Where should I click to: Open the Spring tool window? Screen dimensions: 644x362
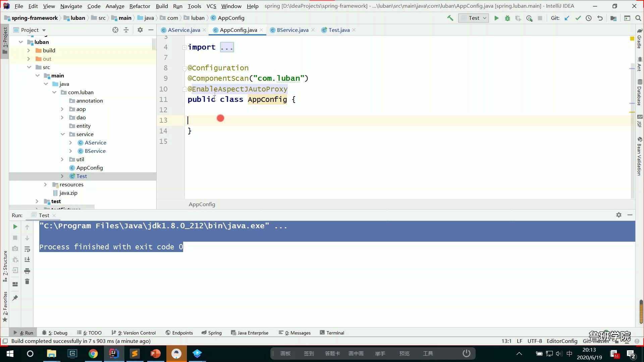pos(212,333)
